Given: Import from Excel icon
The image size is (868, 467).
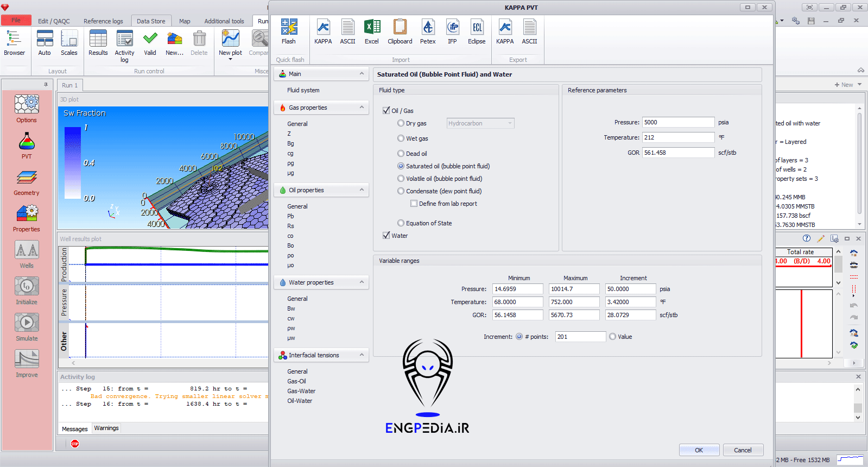Looking at the screenshot, I should tap(372, 31).
